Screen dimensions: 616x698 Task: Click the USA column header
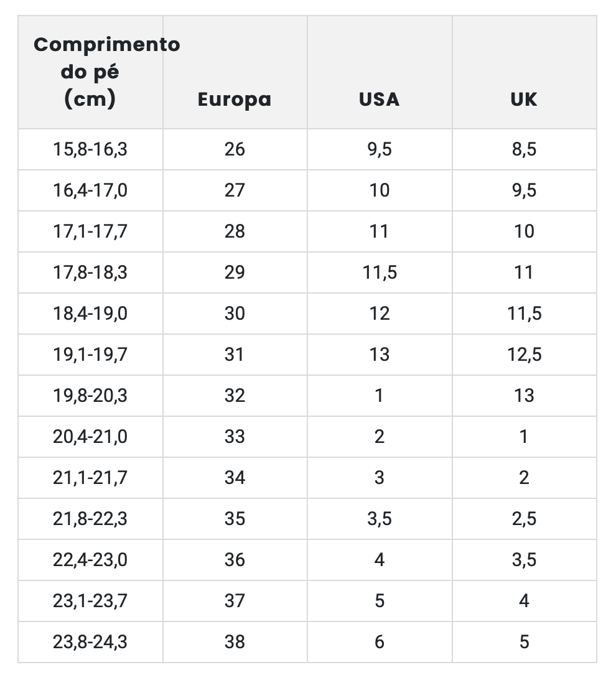379,100
